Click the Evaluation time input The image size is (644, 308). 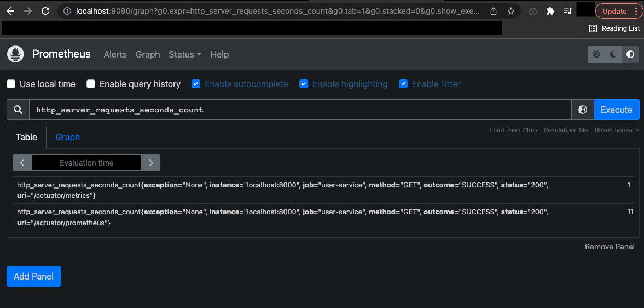pos(86,163)
